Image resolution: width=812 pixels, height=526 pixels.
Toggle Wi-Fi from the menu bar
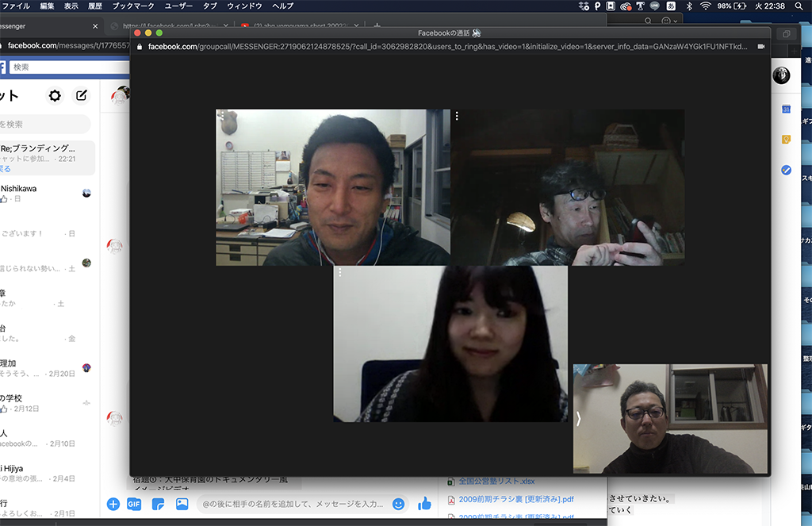pos(705,6)
